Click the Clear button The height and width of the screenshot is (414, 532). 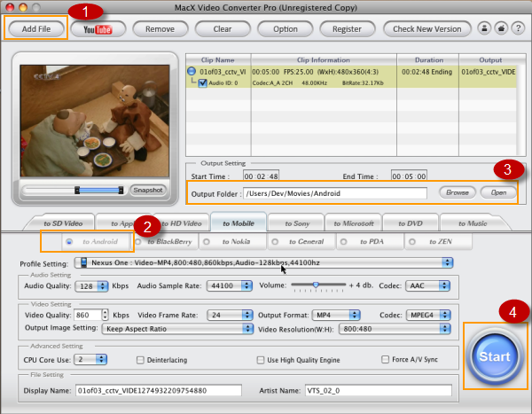pos(223,29)
